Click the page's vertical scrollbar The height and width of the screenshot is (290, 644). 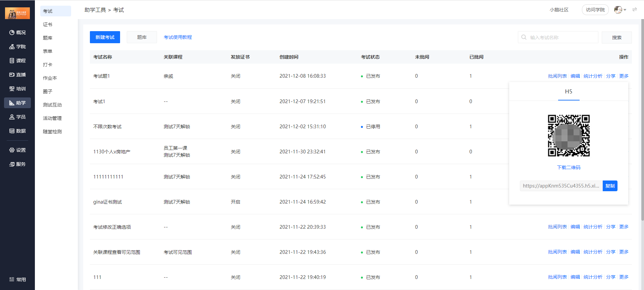coord(642,120)
